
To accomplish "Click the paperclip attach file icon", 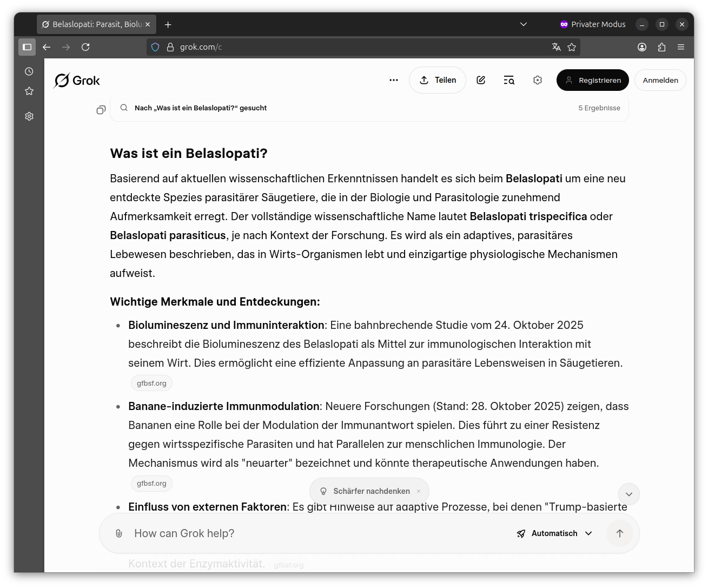I will [x=119, y=533].
